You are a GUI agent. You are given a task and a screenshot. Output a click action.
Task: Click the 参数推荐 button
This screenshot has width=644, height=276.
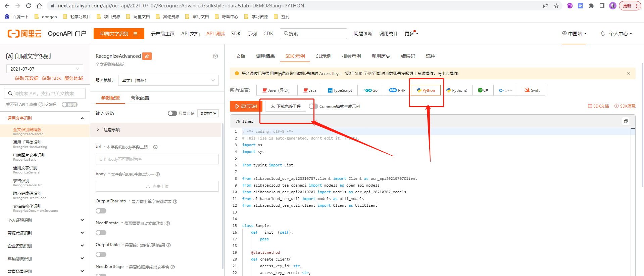208,113
